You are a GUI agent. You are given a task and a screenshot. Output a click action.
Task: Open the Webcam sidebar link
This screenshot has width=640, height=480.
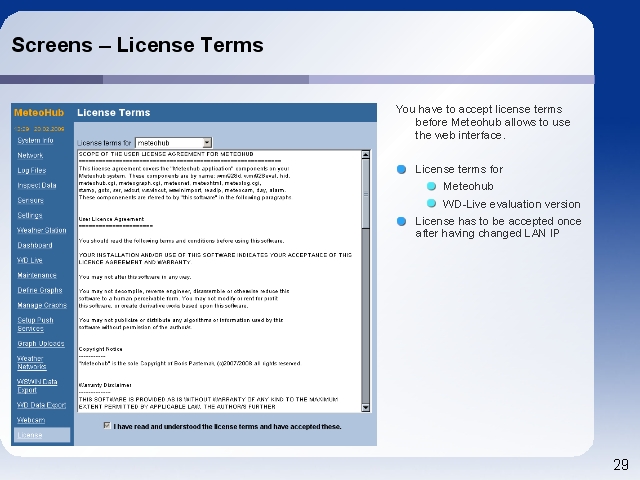coord(31,420)
